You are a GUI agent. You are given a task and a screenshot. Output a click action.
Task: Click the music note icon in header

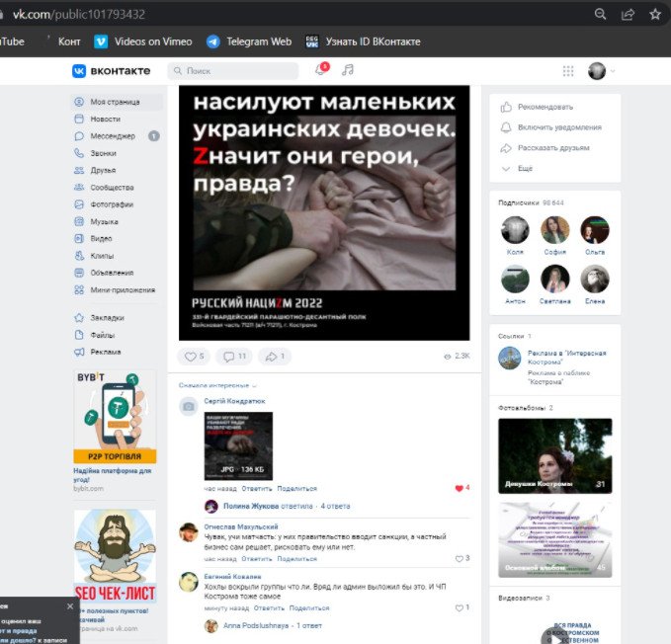tap(347, 70)
